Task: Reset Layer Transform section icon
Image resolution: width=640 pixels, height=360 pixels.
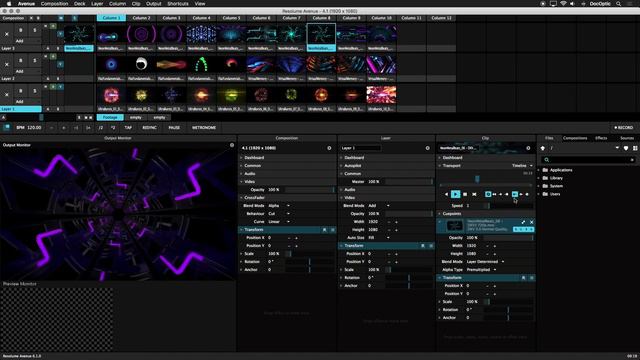Action: 423,246
